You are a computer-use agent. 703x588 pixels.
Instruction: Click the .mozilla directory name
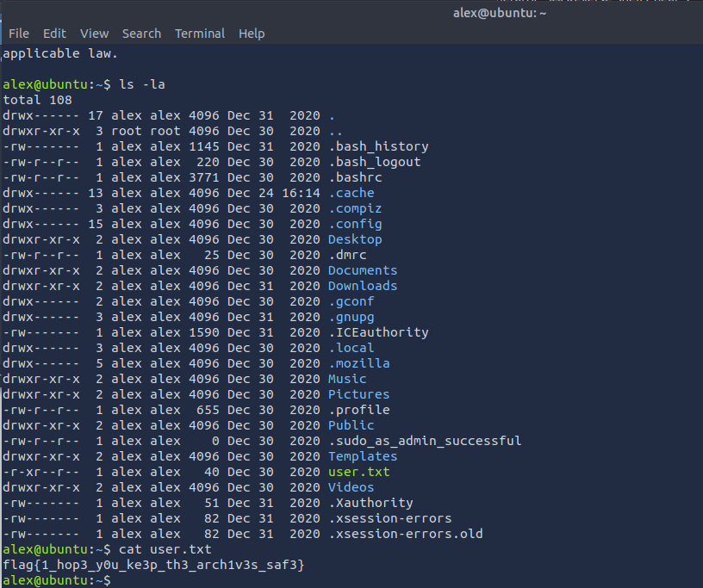point(358,363)
